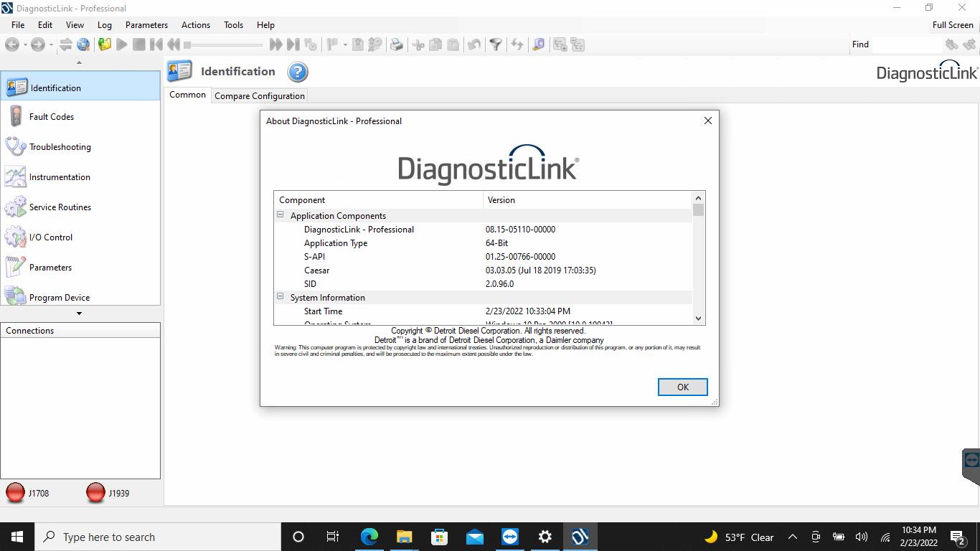The height and width of the screenshot is (551, 980).
Task: Click the J1939 red status indicator
Action: [x=95, y=493]
